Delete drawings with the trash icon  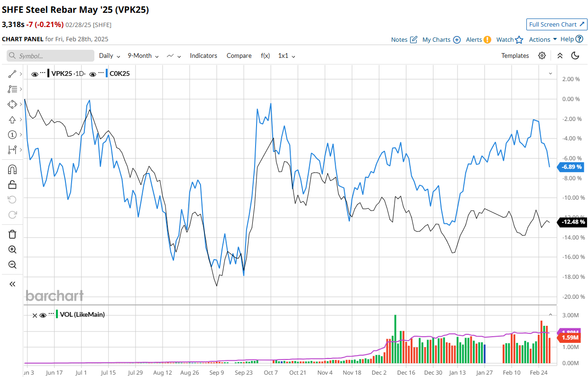(x=12, y=234)
